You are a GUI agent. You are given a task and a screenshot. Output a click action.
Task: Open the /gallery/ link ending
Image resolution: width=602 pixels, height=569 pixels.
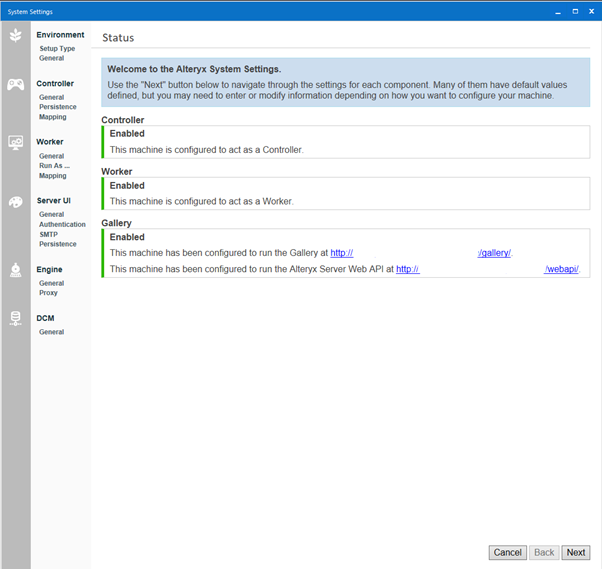(494, 253)
